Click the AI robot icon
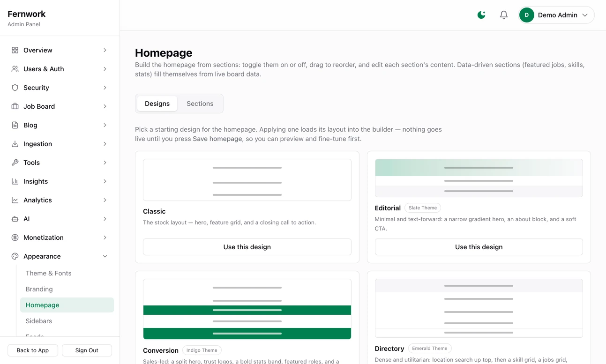The height and width of the screenshot is (364, 606). 15,219
